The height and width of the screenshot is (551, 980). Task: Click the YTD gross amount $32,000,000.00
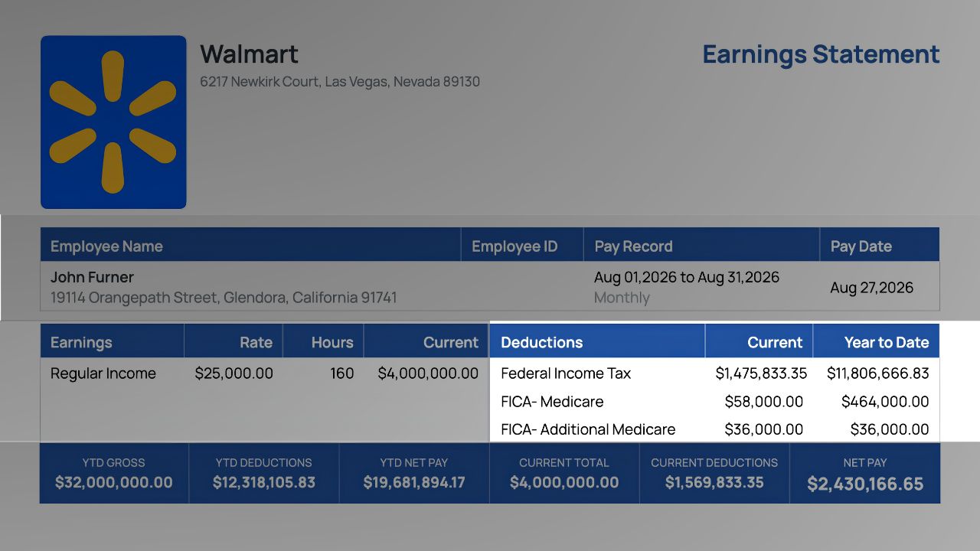114,482
